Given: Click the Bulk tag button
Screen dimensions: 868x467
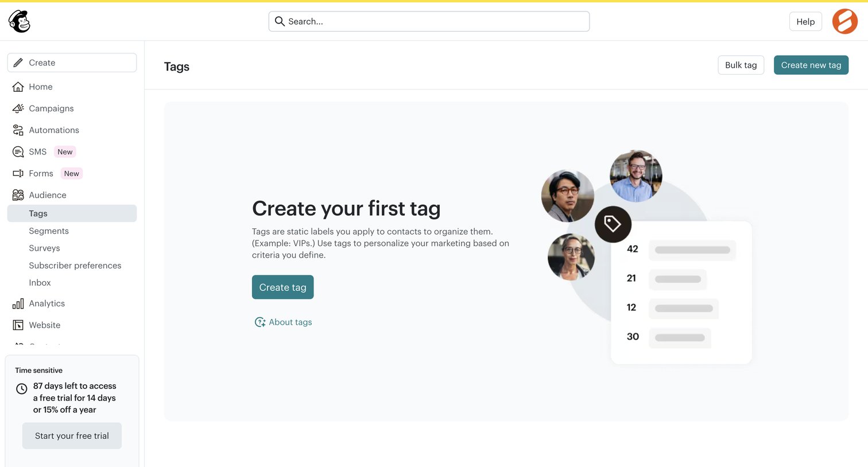Looking at the screenshot, I should tap(741, 65).
